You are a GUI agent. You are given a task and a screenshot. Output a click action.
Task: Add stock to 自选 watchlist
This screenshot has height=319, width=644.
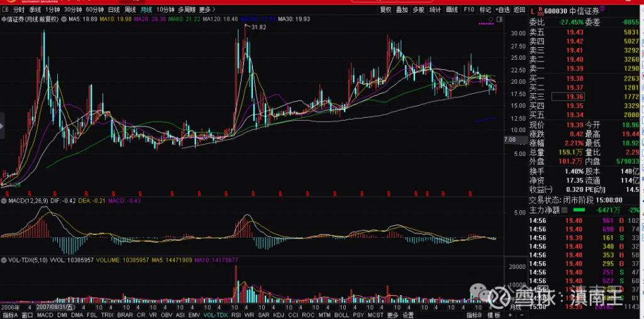pos(502,9)
